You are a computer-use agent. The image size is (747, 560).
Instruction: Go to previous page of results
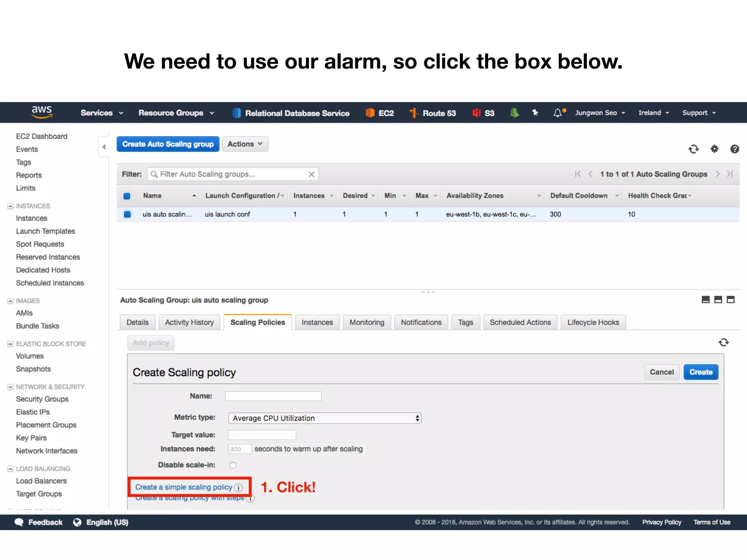(590, 174)
